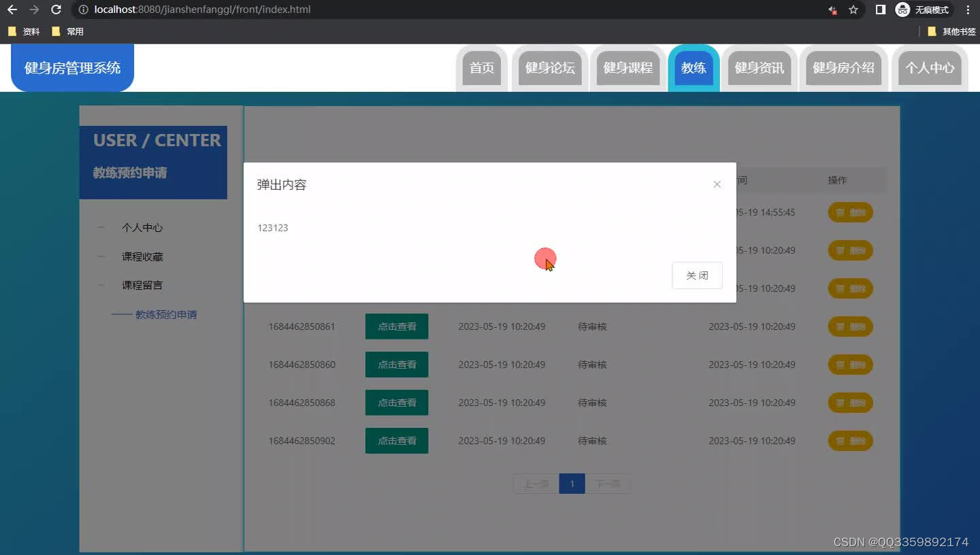Screen dimensions: 980x555
Task: Select the 教练 navigation tab
Action: tap(693, 68)
